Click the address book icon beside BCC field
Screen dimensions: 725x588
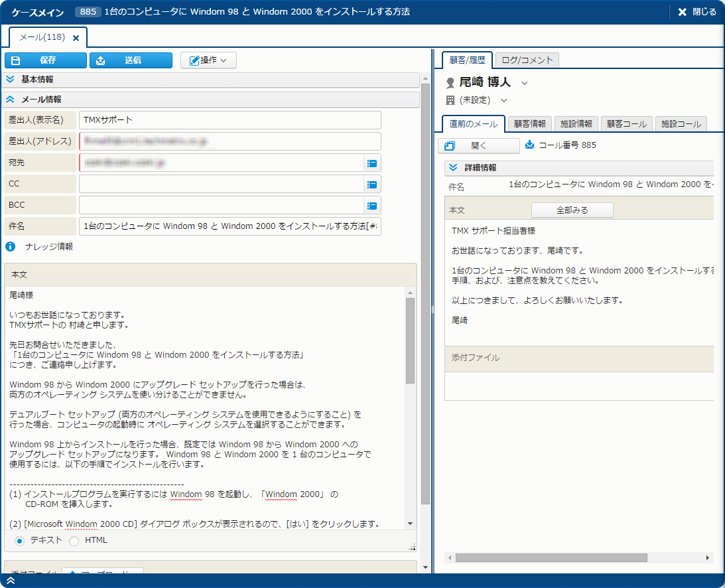(372, 206)
